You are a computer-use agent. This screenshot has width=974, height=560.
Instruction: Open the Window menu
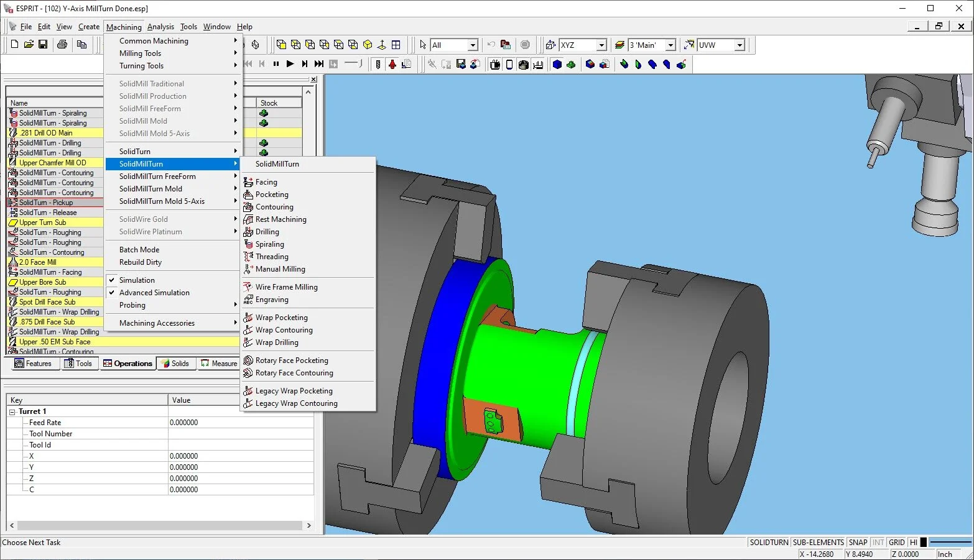(216, 27)
